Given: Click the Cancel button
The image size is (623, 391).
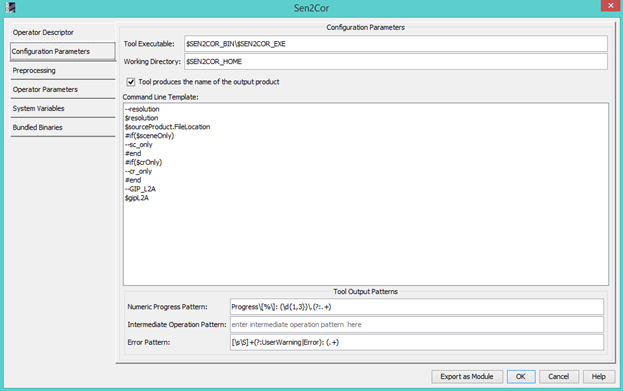Looking at the screenshot, I should pos(558,376).
